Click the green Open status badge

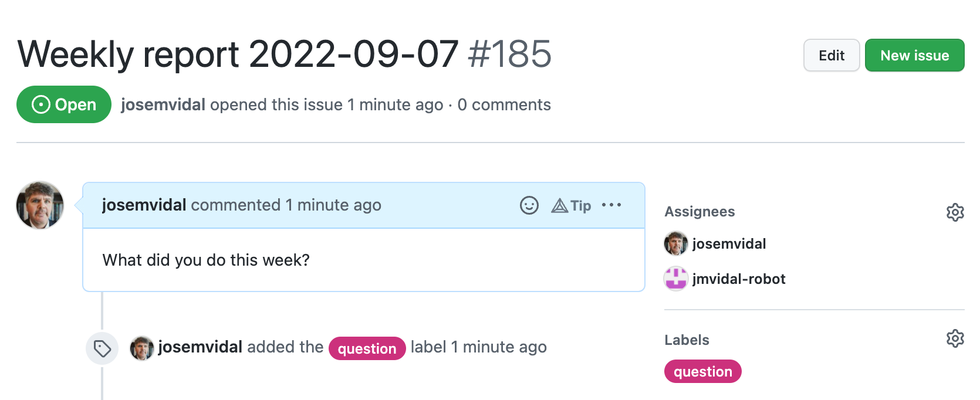click(x=64, y=104)
